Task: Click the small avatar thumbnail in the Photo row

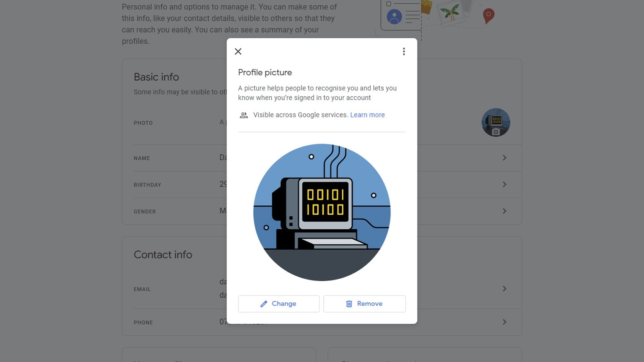Action: [x=496, y=123]
